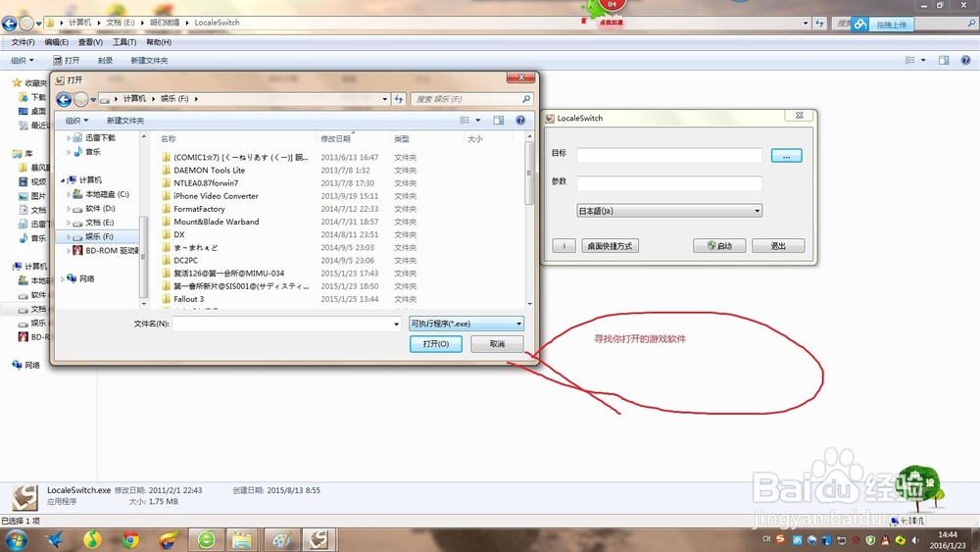Open the 编辑(E) menu
The width and height of the screenshot is (980, 552).
pyautogui.click(x=56, y=42)
